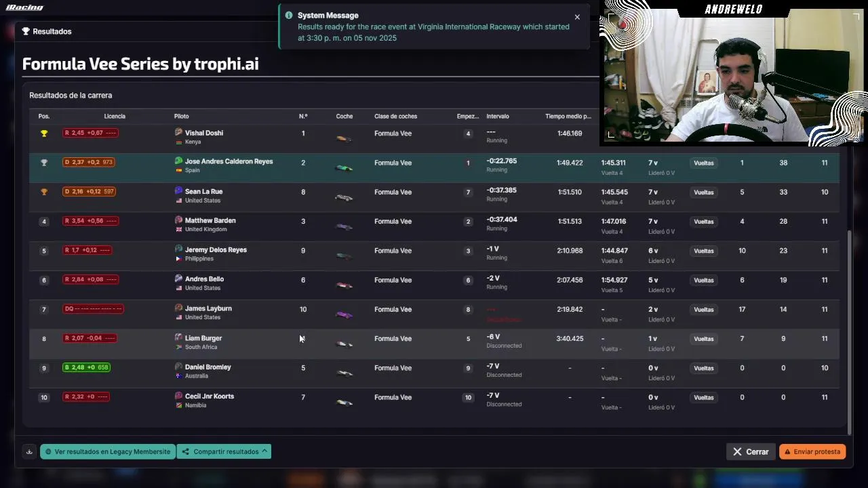Sort by Clase de coches column header

tap(395, 117)
